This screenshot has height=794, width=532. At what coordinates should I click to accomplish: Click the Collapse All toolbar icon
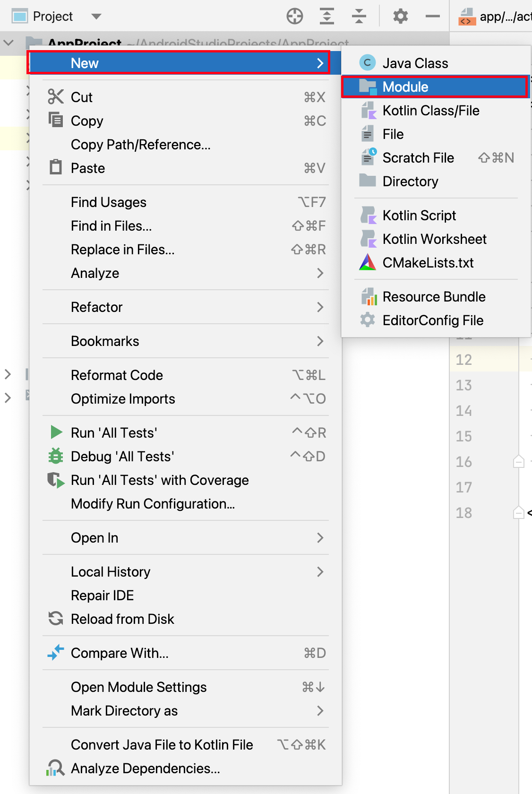pos(359,17)
